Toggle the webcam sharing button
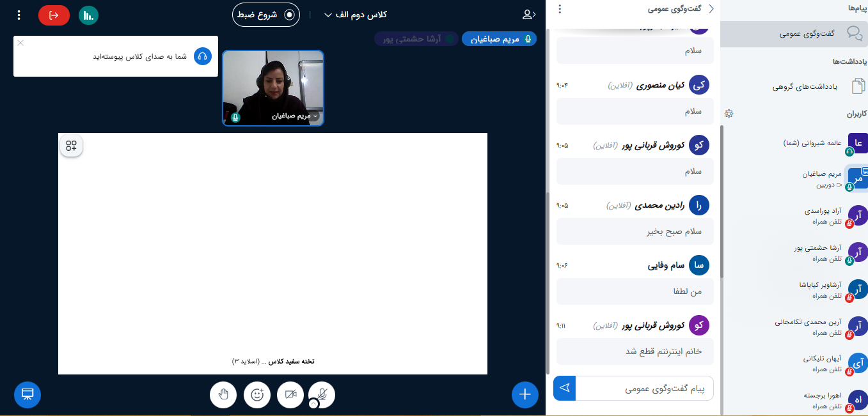This screenshot has height=416, width=868. click(290, 395)
